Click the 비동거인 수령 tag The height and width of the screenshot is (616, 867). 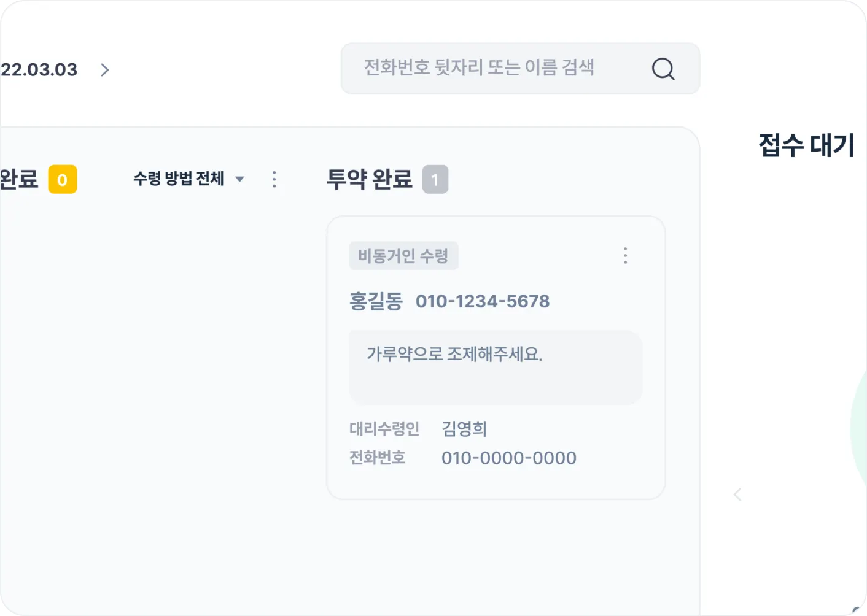tap(403, 256)
